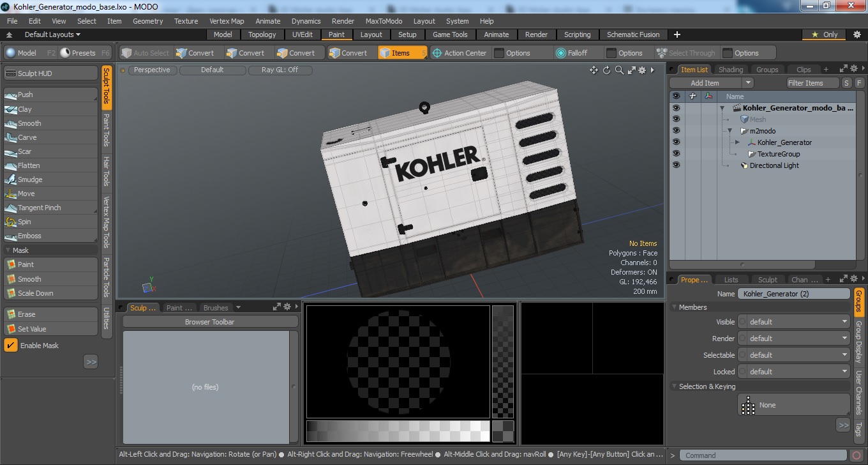The image size is (868, 465).
Task: Activate the Action Center toolbar item
Action: click(x=460, y=53)
